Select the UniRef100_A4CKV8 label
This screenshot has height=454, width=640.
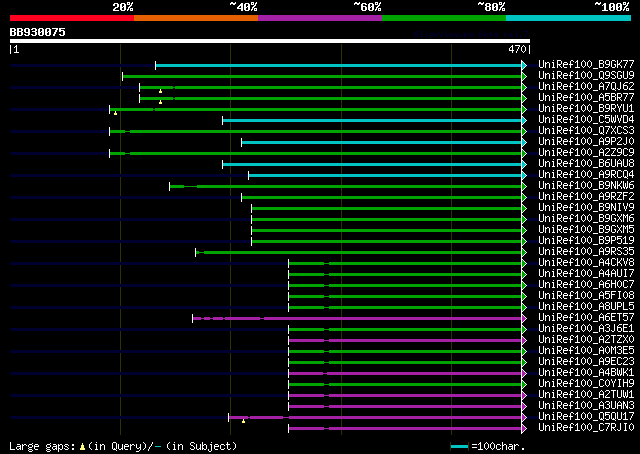click(x=586, y=263)
